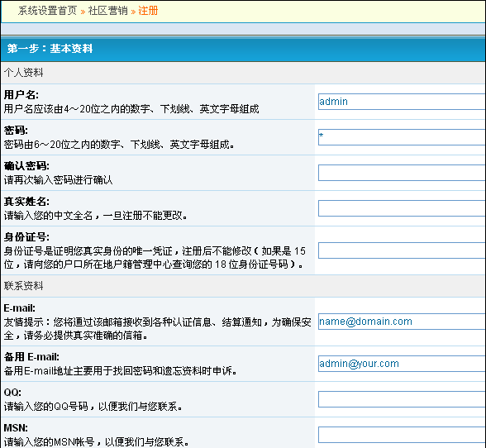The width and height of the screenshot is (486, 448).
Task: Click the 第一步：基本资料 section header
Action: click(243, 49)
